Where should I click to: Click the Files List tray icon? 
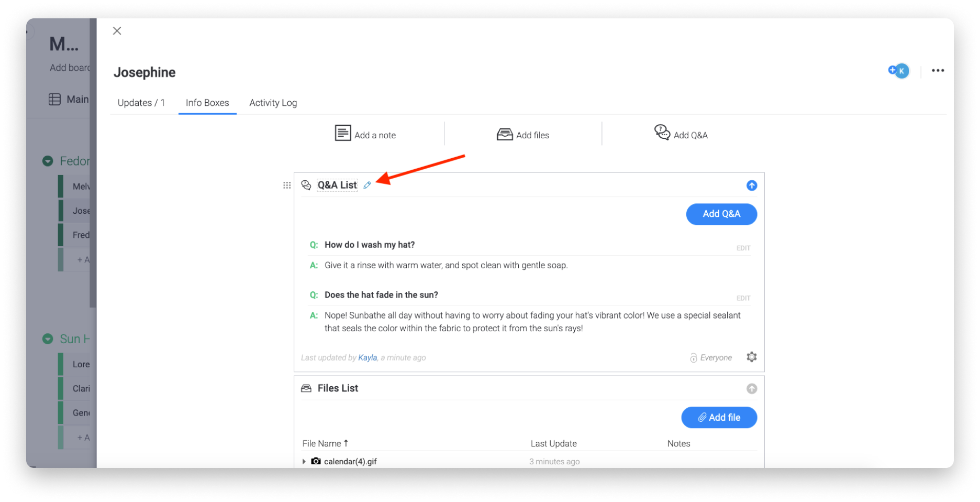pos(306,388)
